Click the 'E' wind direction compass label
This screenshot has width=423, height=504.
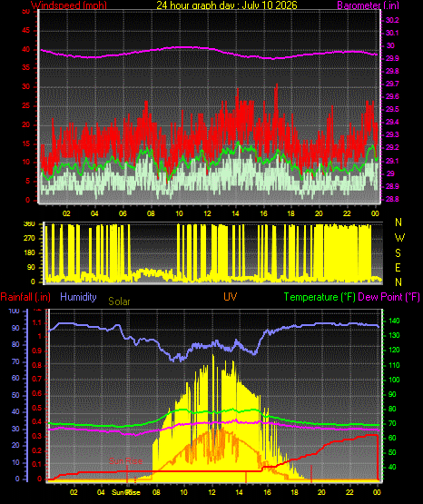tap(398, 268)
